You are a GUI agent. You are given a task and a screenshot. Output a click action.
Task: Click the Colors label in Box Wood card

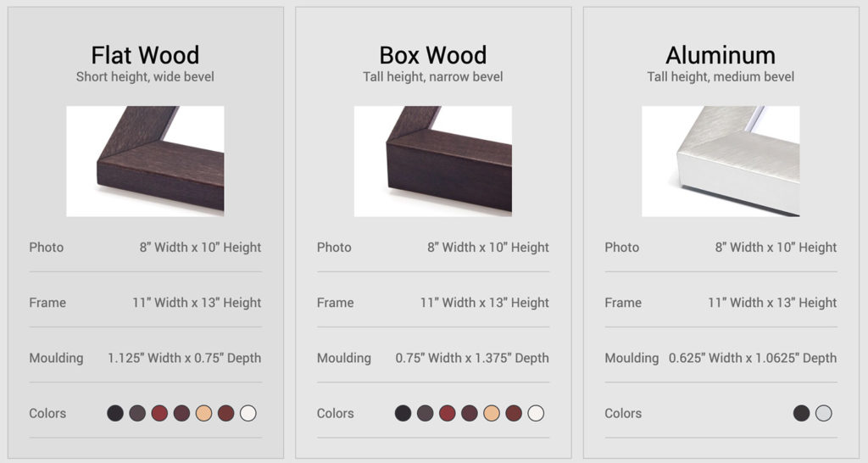(x=336, y=414)
